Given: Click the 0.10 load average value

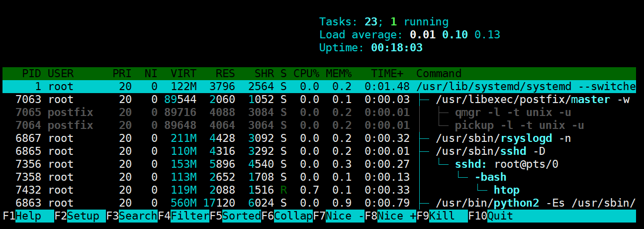Looking at the screenshot, I should 455,35.
